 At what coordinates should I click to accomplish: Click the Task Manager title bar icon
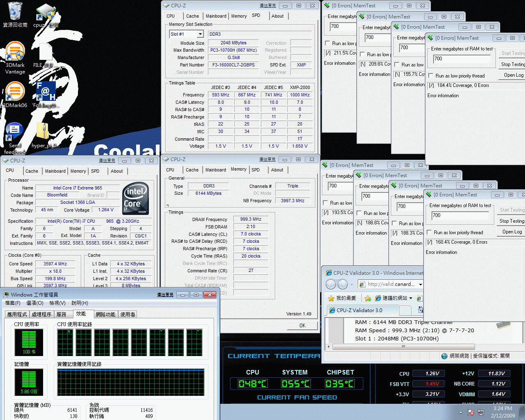pyautogui.click(x=6, y=294)
